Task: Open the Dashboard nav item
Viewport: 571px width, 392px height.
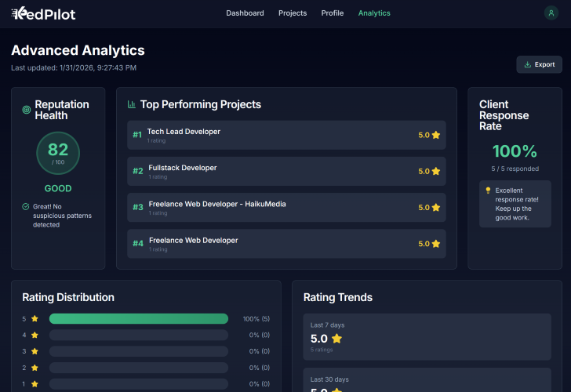Action: coord(245,13)
